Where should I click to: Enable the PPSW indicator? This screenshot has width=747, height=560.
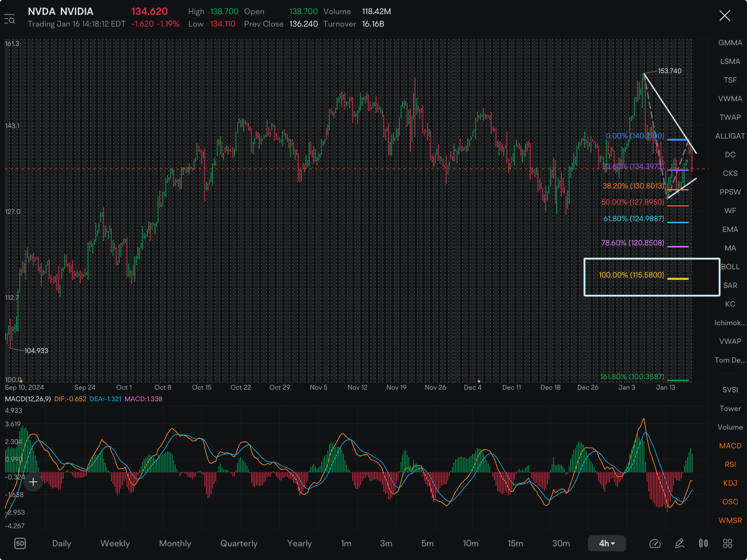click(730, 192)
